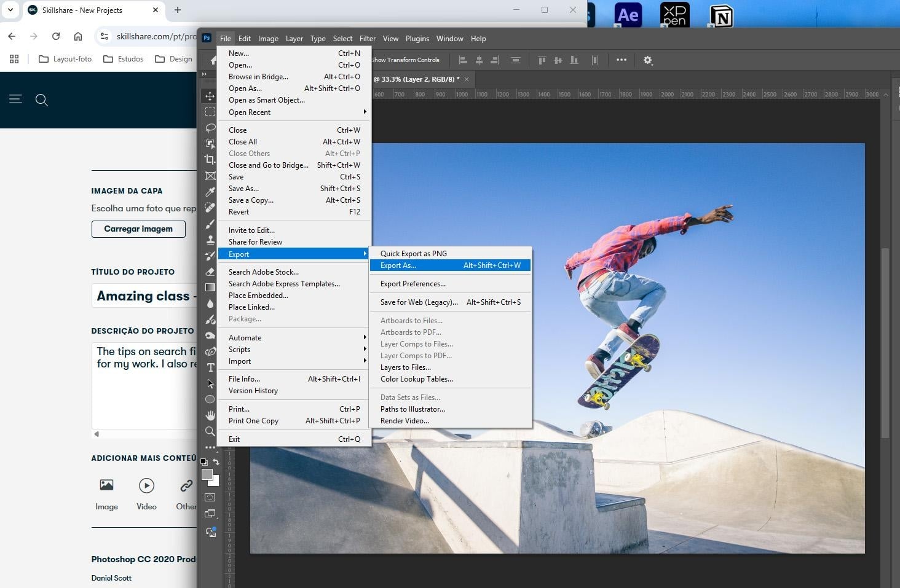Add Video content on Skillshare
Screen dimensions: 900x588
[146, 494]
